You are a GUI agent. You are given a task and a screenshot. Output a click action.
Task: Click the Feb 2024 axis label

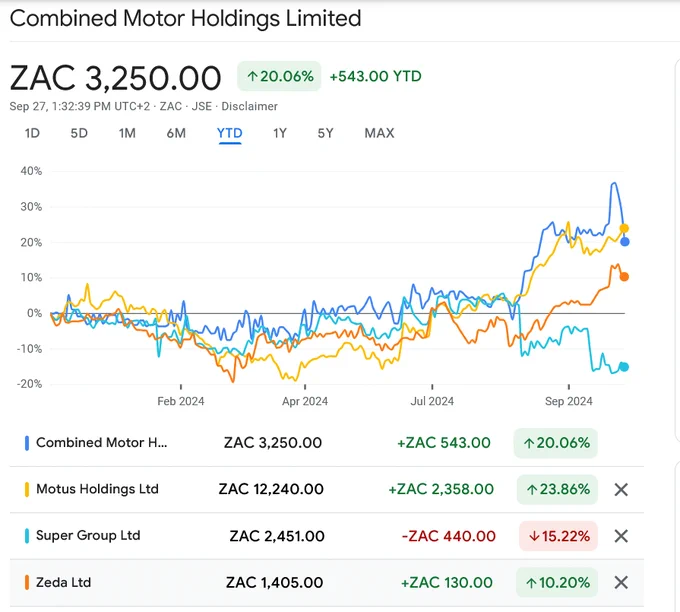pyautogui.click(x=180, y=401)
